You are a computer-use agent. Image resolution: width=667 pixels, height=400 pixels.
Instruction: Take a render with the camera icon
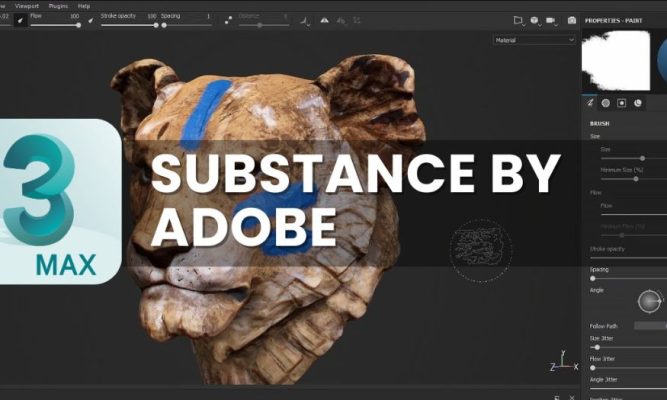(x=572, y=20)
